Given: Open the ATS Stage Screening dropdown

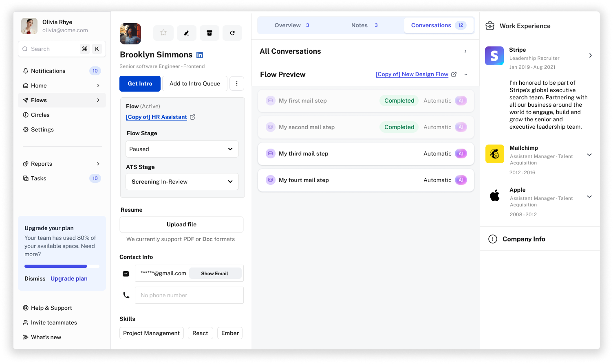Looking at the screenshot, I should tap(182, 182).
